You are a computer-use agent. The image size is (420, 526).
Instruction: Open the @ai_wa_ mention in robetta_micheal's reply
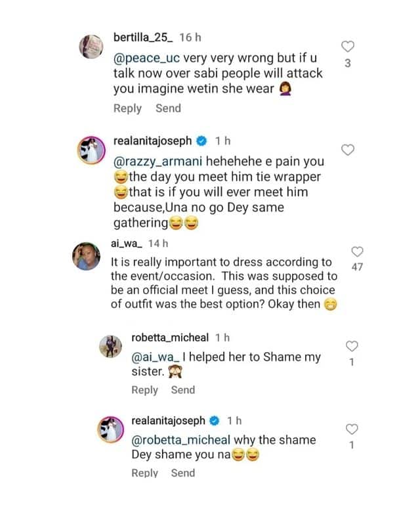[154, 357]
